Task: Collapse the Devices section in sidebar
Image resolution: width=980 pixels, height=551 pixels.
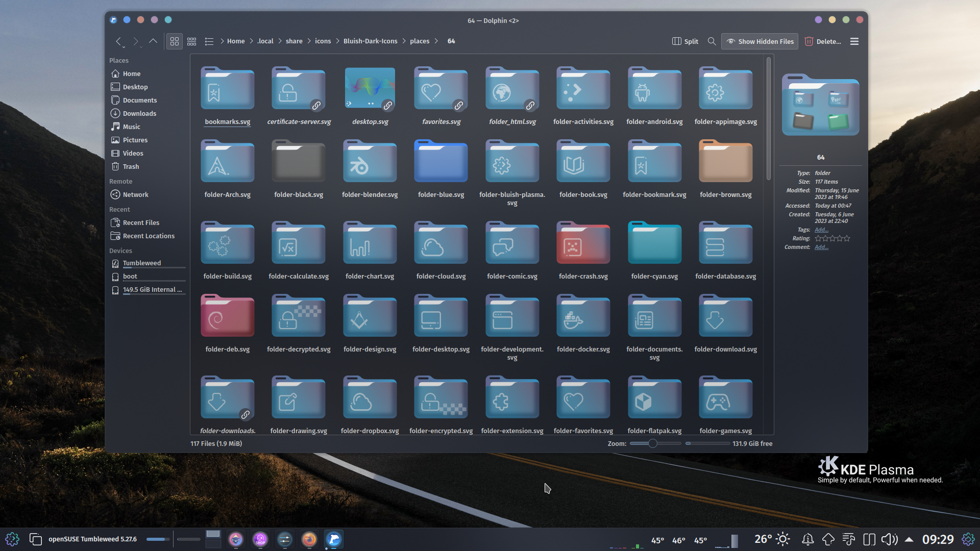Action: click(x=120, y=251)
